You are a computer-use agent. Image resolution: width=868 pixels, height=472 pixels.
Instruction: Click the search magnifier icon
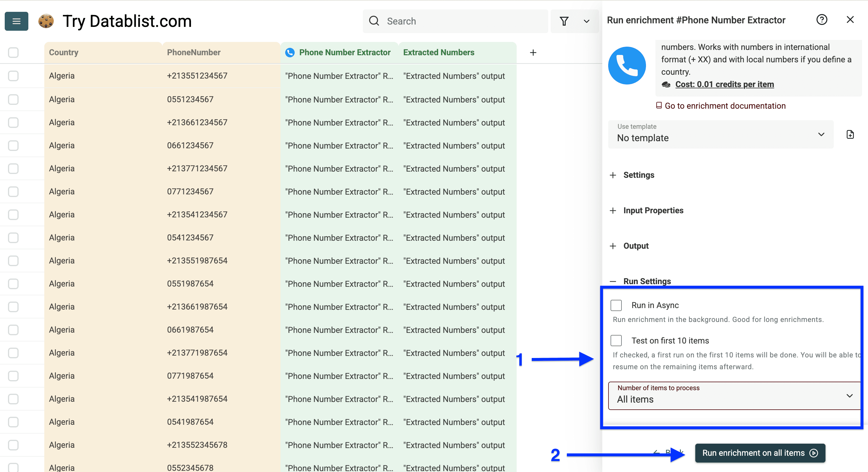click(x=374, y=21)
